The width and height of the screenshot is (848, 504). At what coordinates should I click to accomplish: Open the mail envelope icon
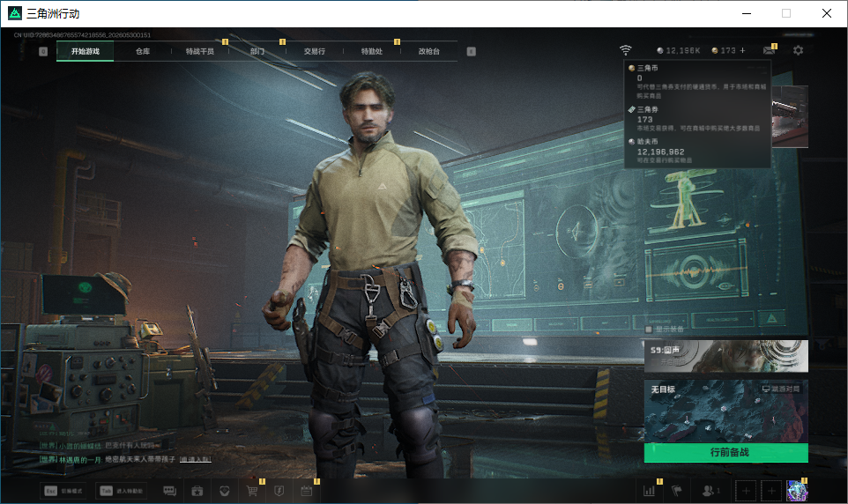769,50
